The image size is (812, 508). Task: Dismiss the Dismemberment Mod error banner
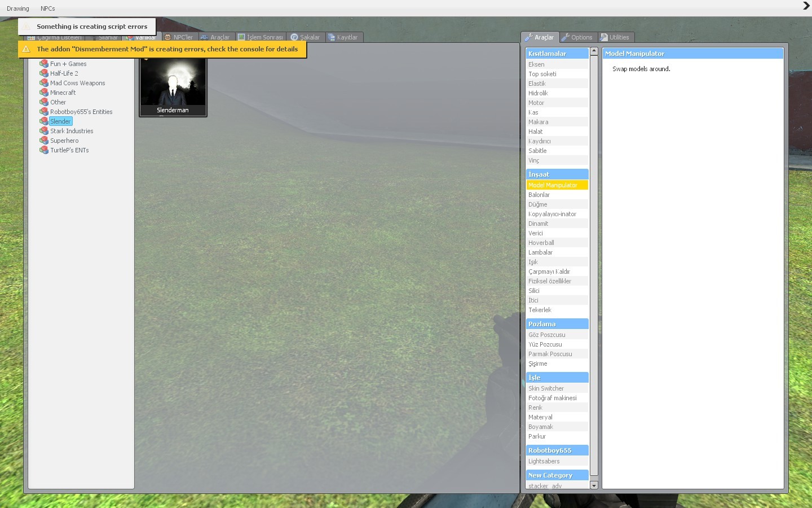tap(162, 49)
